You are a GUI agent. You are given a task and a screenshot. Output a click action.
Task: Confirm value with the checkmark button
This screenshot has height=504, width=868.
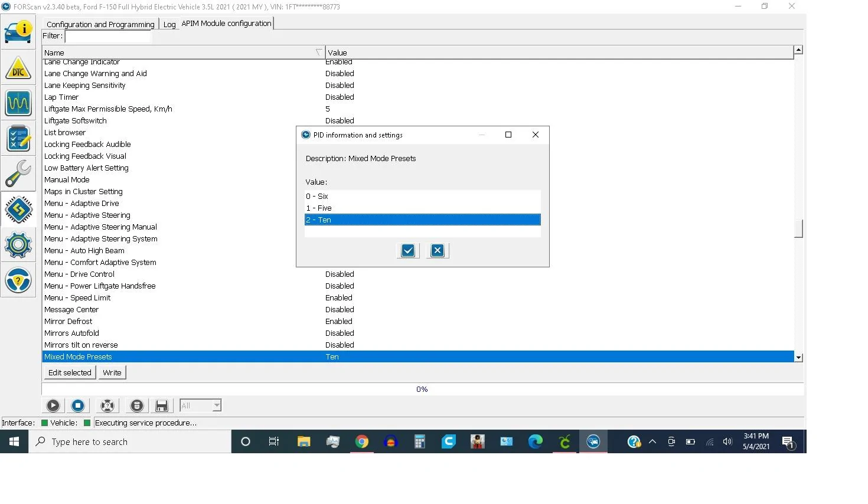point(407,251)
